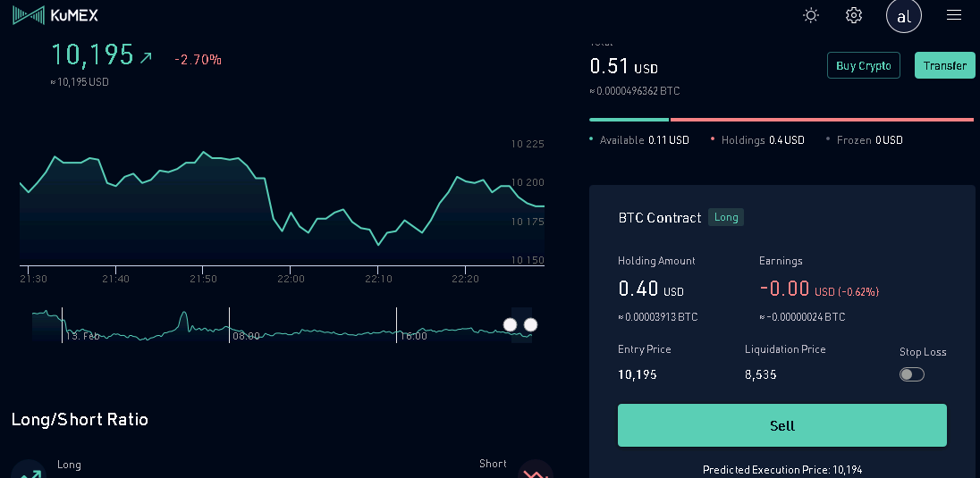Click the ≈-0.00000024 BTC value

click(x=802, y=317)
